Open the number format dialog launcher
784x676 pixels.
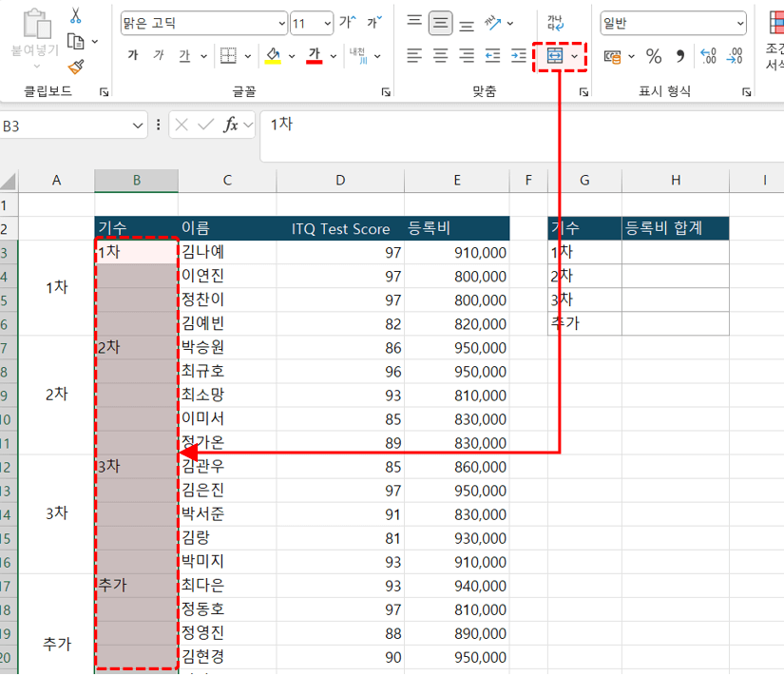point(746,92)
